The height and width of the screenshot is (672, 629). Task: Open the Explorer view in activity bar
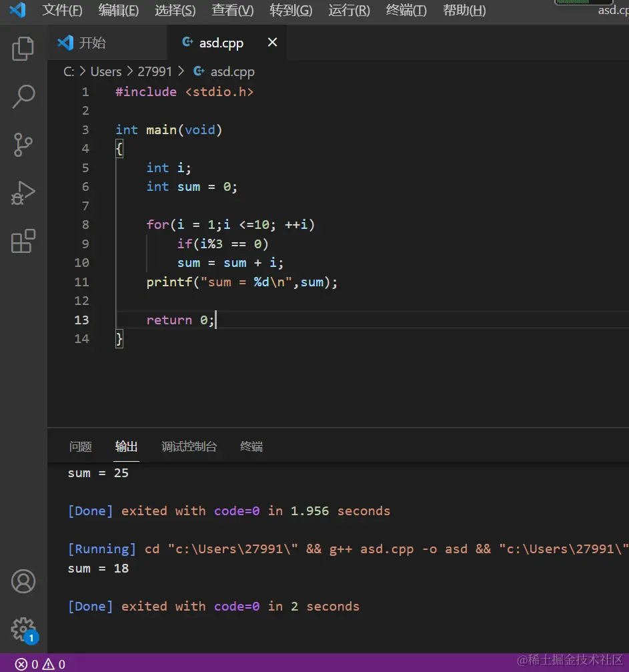click(23, 48)
